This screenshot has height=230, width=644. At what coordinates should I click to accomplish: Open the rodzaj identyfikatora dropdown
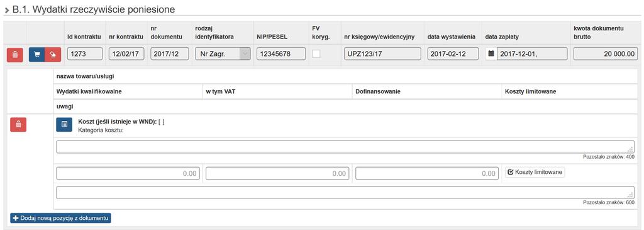pyautogui.click(x=222, y=54)
